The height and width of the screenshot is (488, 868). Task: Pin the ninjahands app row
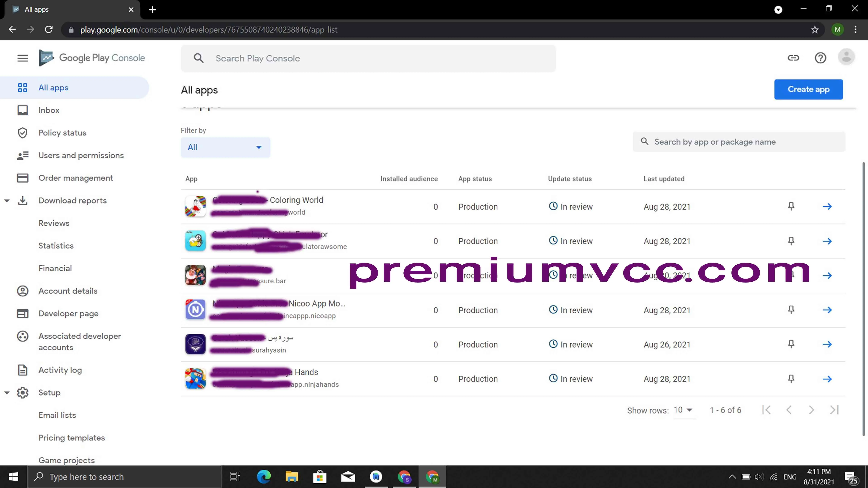click(791, 378)
